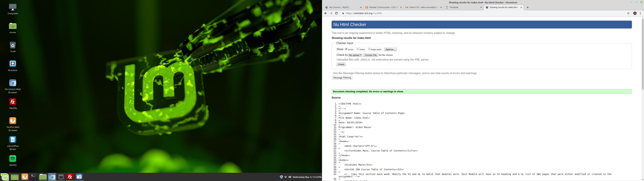Open FileZilla from the desktop
The width and height of the screenshot is (644, 181).
tap(13, 102)
